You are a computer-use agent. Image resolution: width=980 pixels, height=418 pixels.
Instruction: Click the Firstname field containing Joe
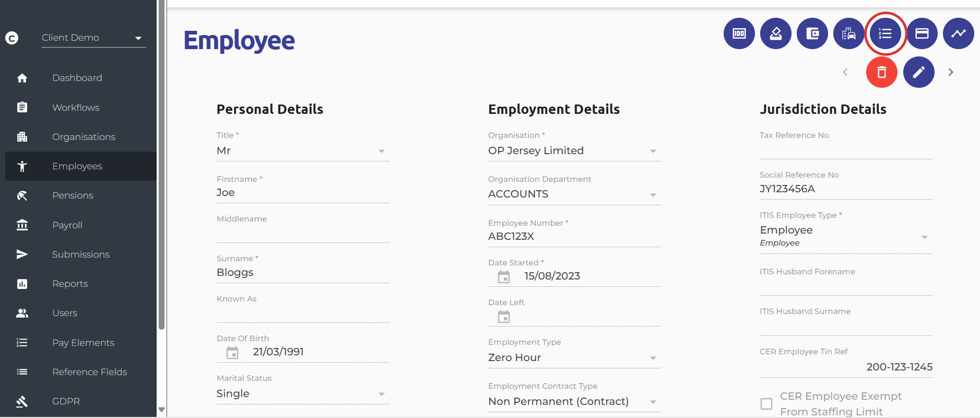(x=303, y=193)
